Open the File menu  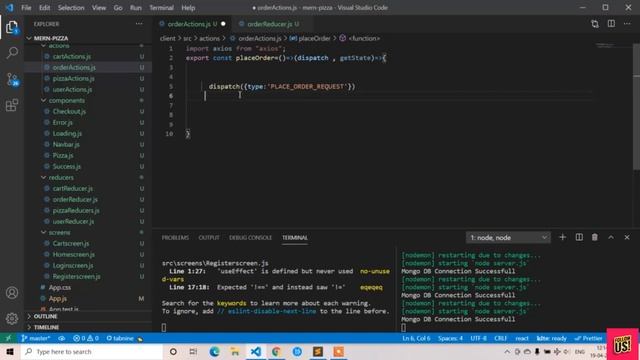[26, 7]
